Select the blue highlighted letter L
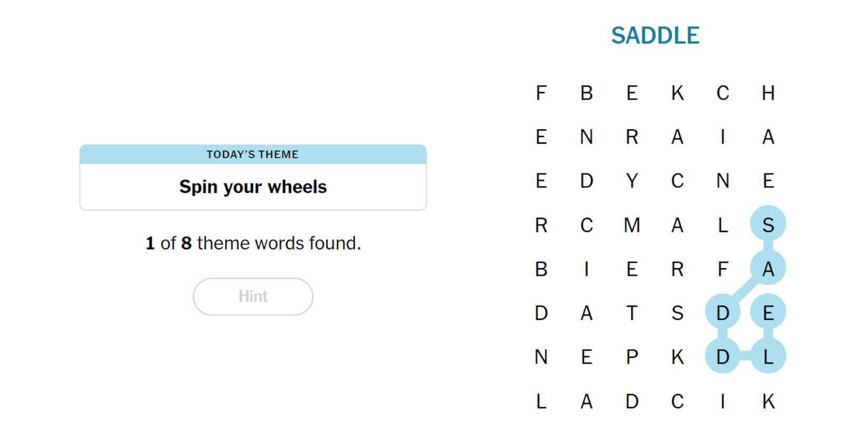 click(768, 357)
